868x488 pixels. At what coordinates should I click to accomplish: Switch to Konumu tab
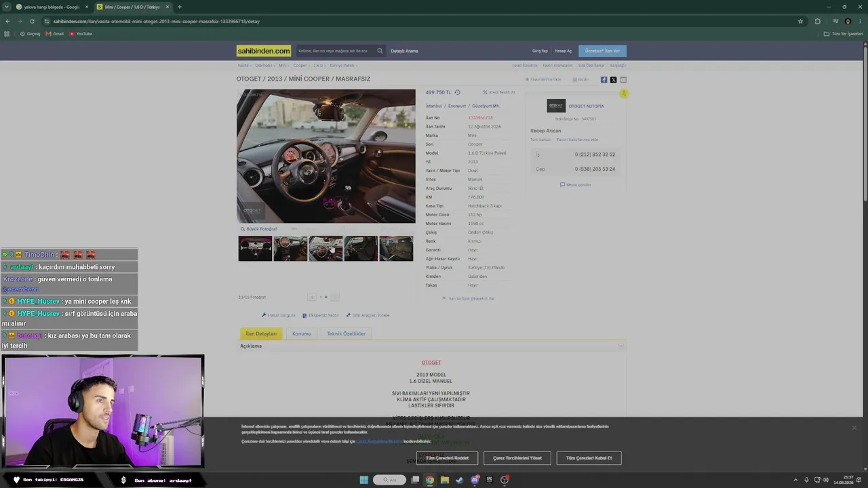[x=302, y=333]
